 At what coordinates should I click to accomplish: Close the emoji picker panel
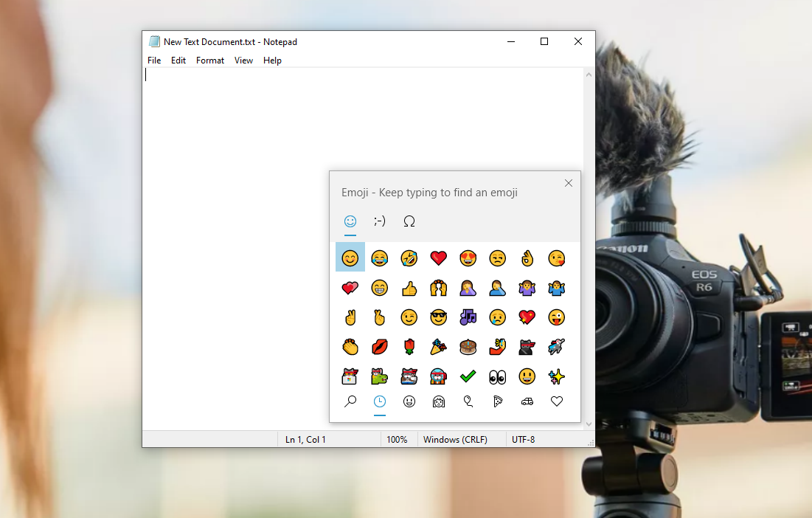point(568,183)
